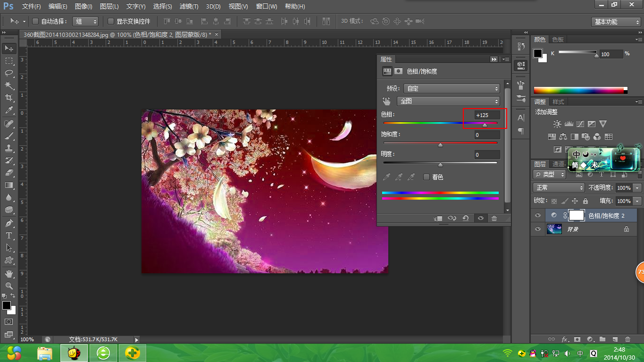This screenshot has height=362, width=644.
Task: Adjust the 色相 hue slider handle
Action: click(x=485, y=125)
